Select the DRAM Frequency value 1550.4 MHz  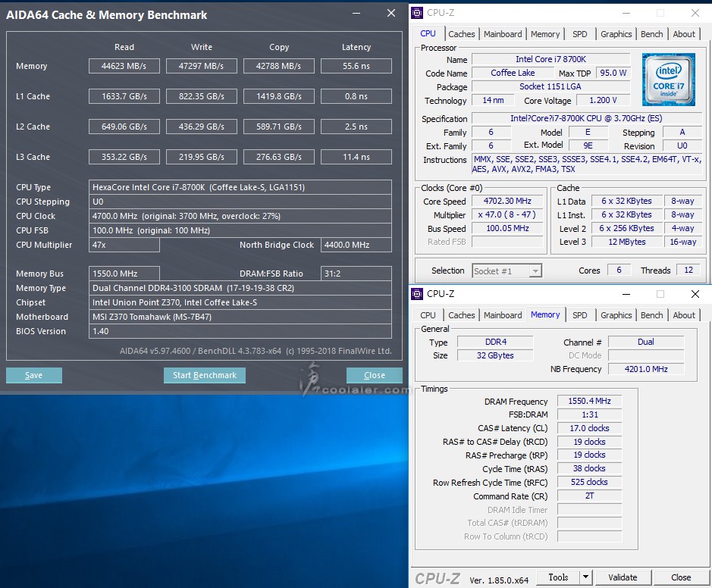coord(589,401)
